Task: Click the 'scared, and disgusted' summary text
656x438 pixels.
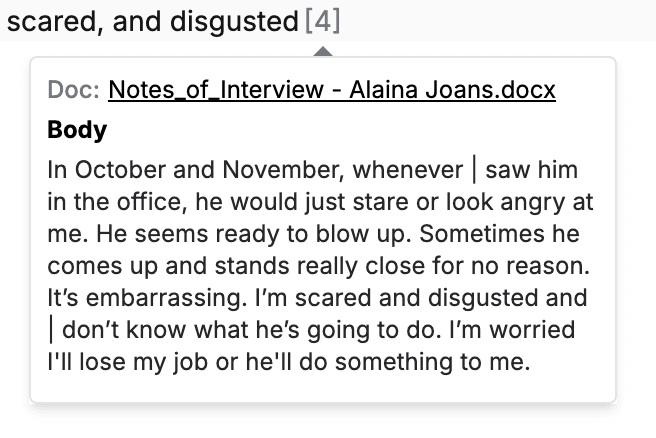Action: [x=153, y=21]
